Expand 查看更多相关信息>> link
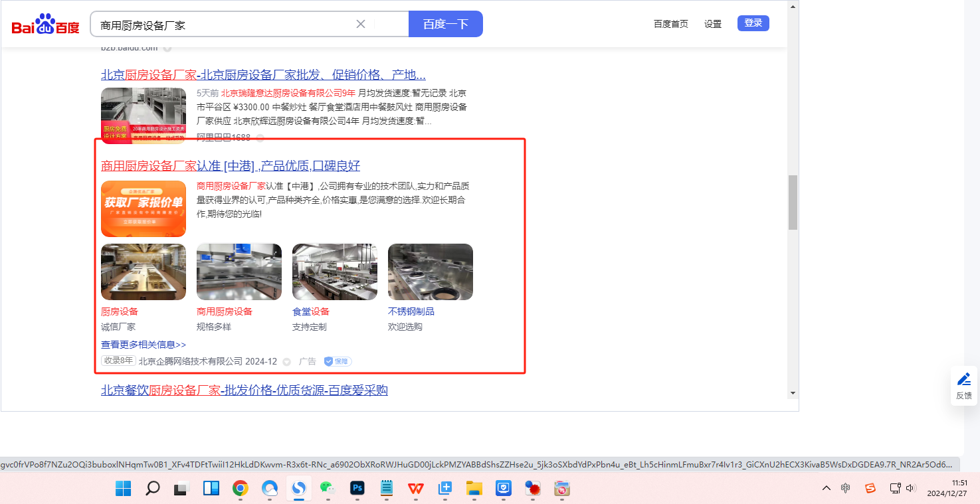The image size is (980, 504). tap(144, 345)
